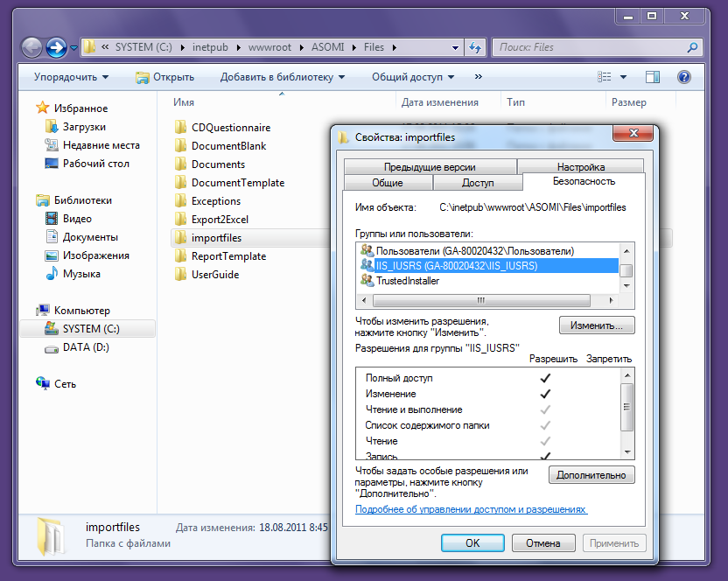Click the Back navigation arrow
This screenshot has height=581, width=728.
[29, 46]
